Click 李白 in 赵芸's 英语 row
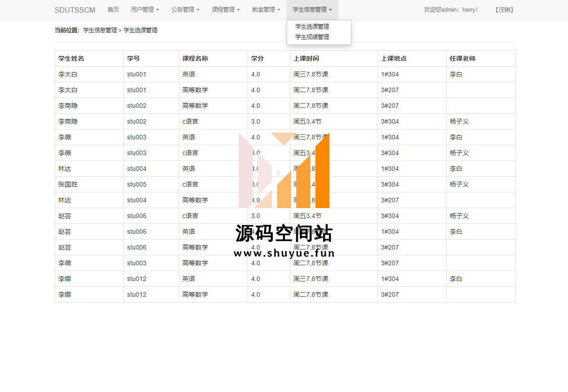 click(x=456, y=232)
